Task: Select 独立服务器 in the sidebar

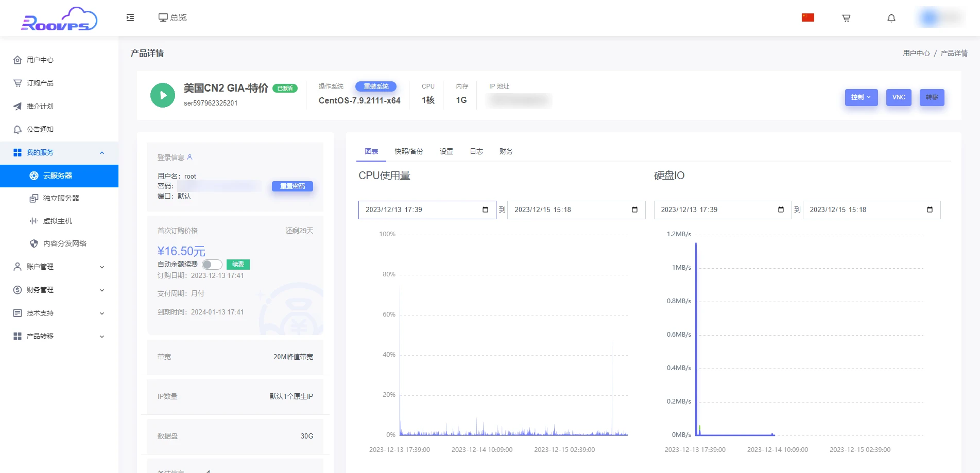Action: 61,198
